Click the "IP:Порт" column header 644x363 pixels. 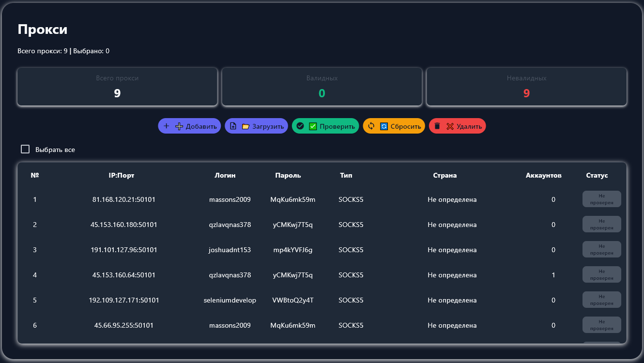pyautogui.click(x=122, y=175)
